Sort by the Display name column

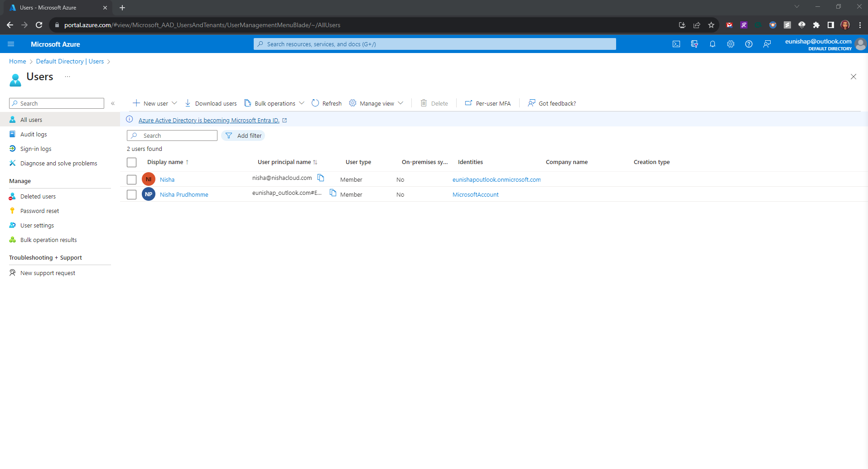(x=165, y=162)
